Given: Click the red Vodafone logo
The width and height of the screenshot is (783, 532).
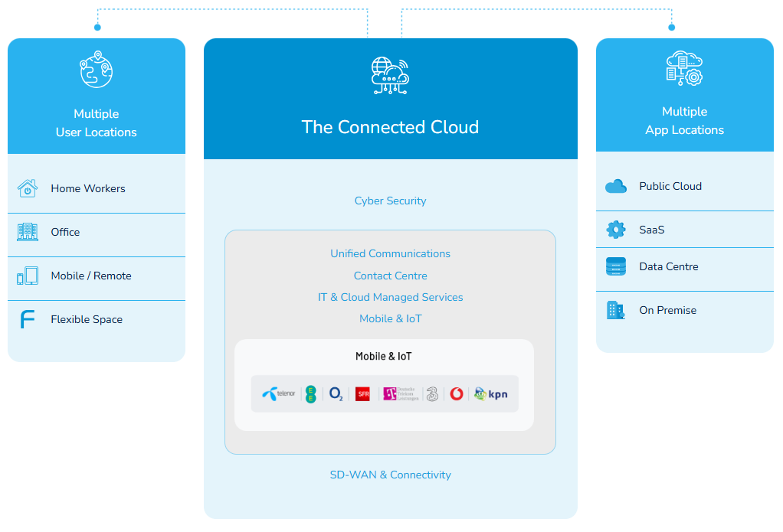Looking at the screenshot, I should pyautogui.click(x=457, y=394).
